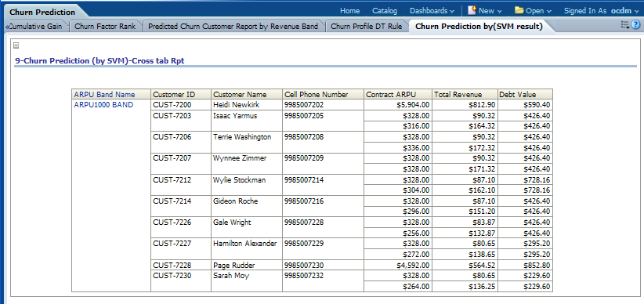Click customer name Gale Wright

tap(232, 223)
